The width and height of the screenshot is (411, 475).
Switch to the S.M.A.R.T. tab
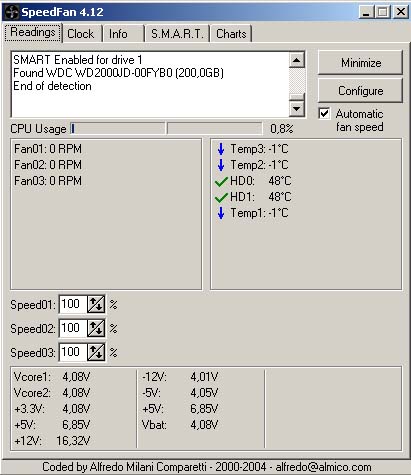tap(177, 34)
